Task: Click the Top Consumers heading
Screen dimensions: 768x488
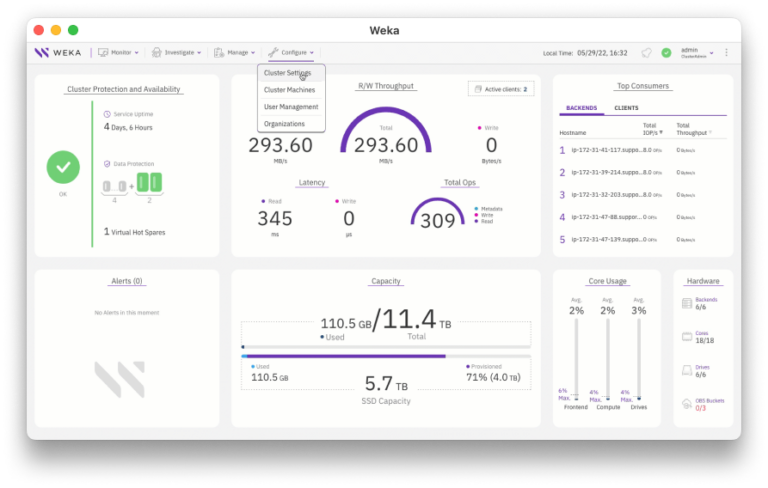Action: pyautogui.click(x=643, y=86)
